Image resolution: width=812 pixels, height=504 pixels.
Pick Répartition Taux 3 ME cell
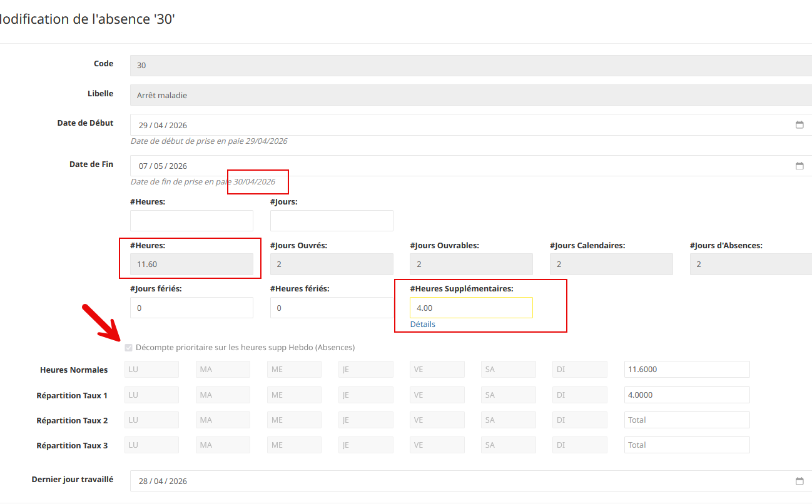point(294,445)
